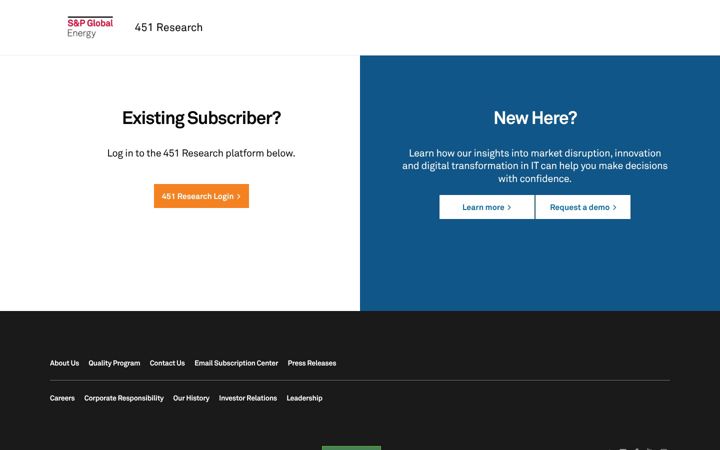Click the "New Here?" heading
Screen dimensions: 720x450
pyautogui.click(x=535, y=118)
